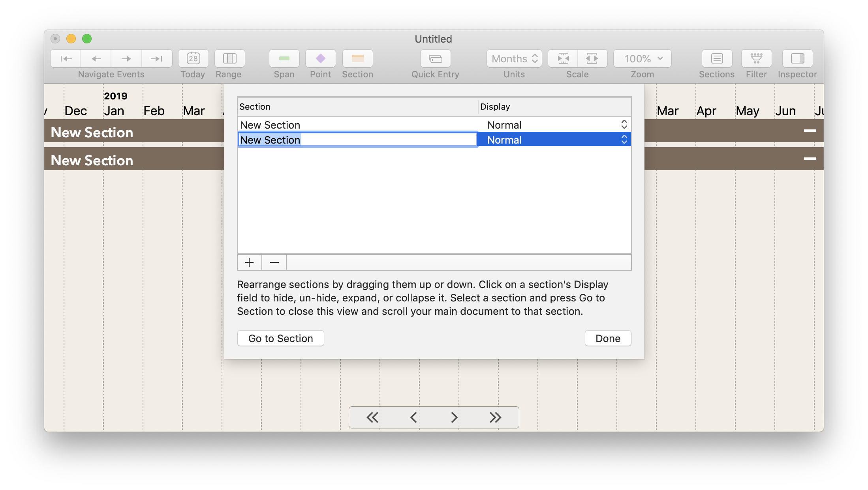Jump to the first event in the timeline
The image size is (868, 490).
point(66,58)
